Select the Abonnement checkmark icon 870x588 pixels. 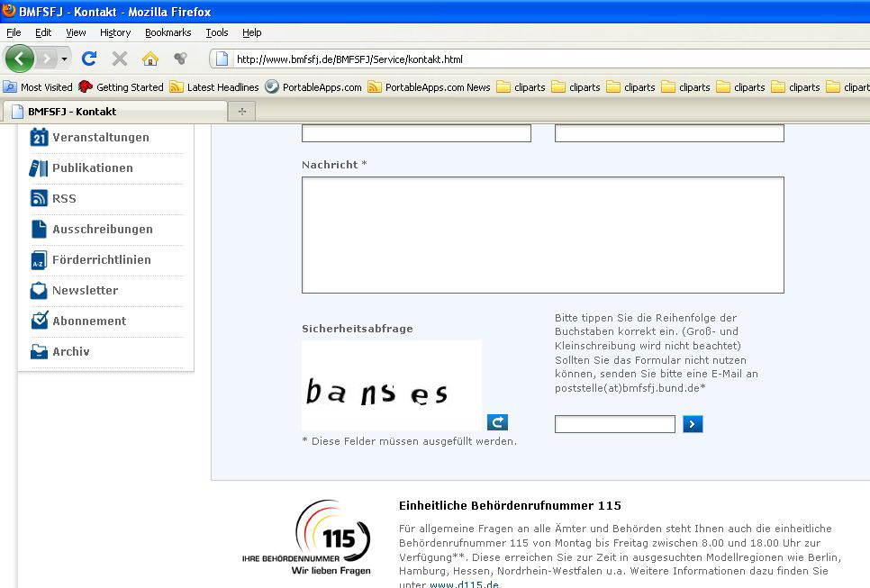(x=37, y=321)
